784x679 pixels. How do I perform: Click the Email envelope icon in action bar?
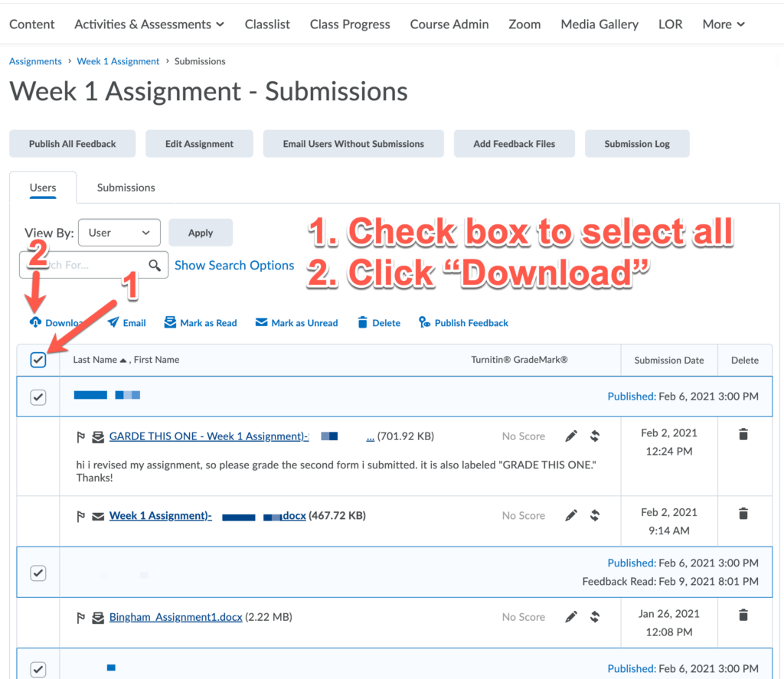click(x=113, y=322)
